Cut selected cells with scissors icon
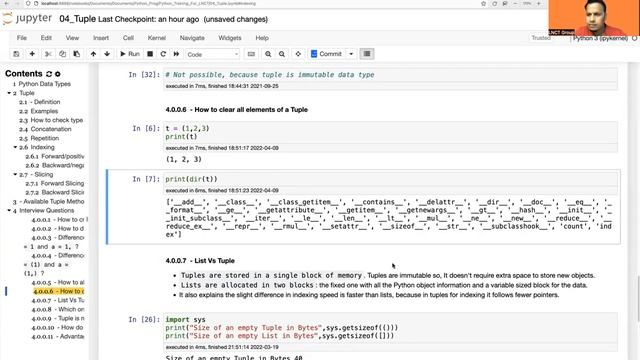The image size is (640, 360). (48, 54)
